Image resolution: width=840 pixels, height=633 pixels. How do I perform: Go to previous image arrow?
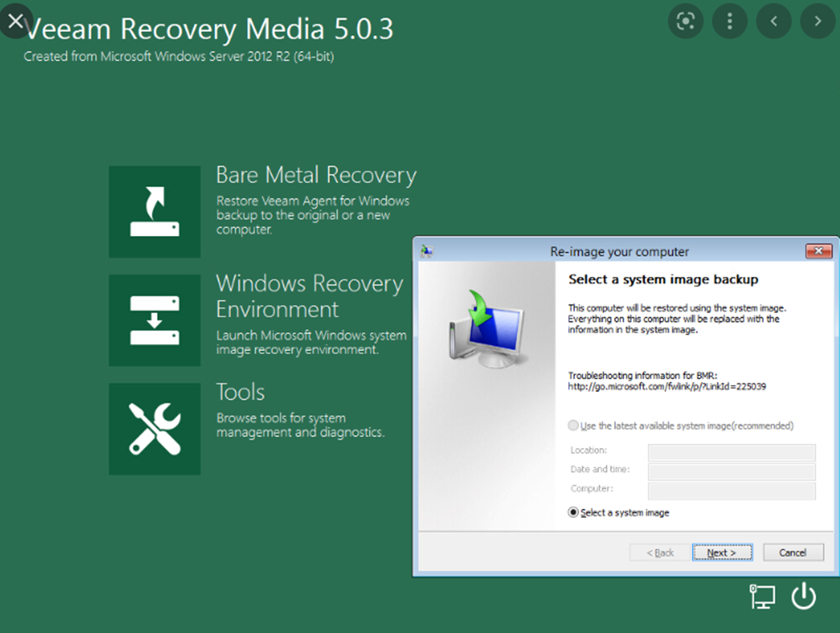pos(774,21)
